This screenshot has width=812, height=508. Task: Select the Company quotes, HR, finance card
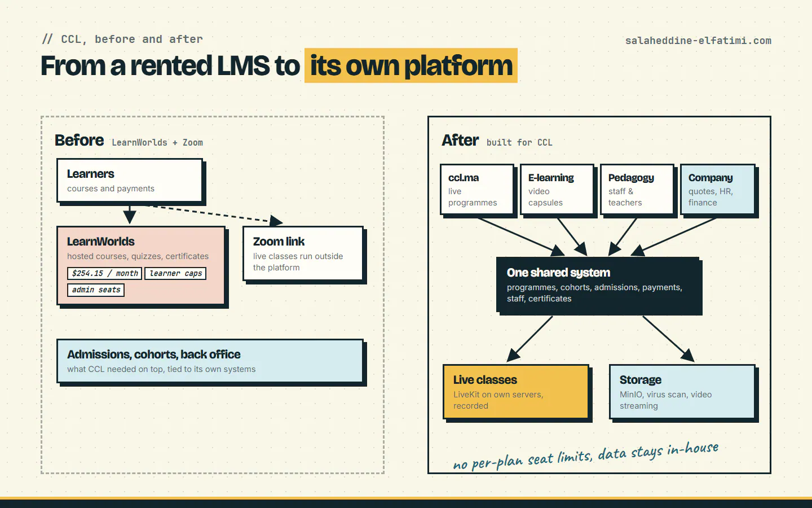pyautogui.click(x=717, y=190)
